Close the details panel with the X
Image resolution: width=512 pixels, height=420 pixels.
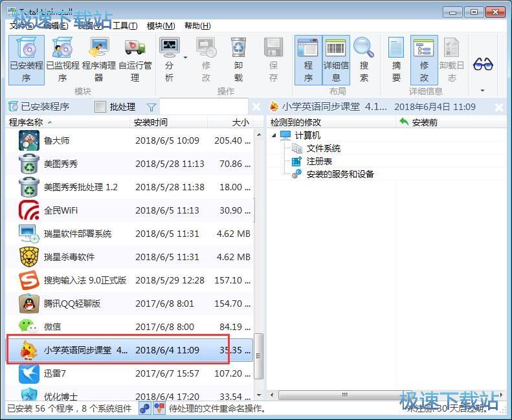499,107
